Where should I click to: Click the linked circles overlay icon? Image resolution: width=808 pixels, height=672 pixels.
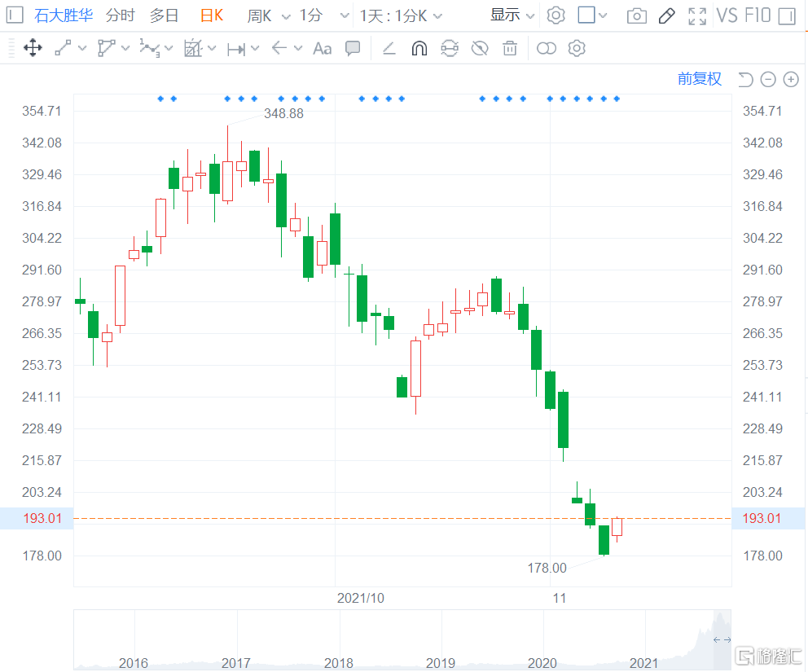point(547,48)
